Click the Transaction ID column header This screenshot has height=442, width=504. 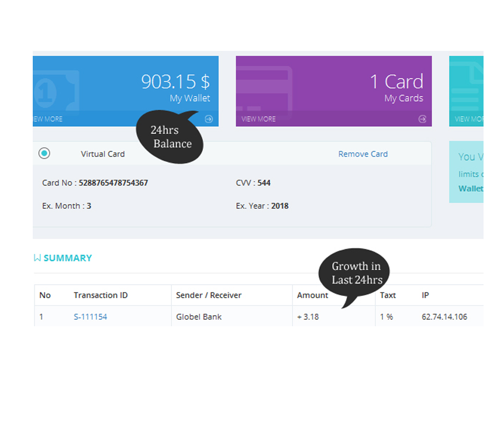tap(101, 295)
